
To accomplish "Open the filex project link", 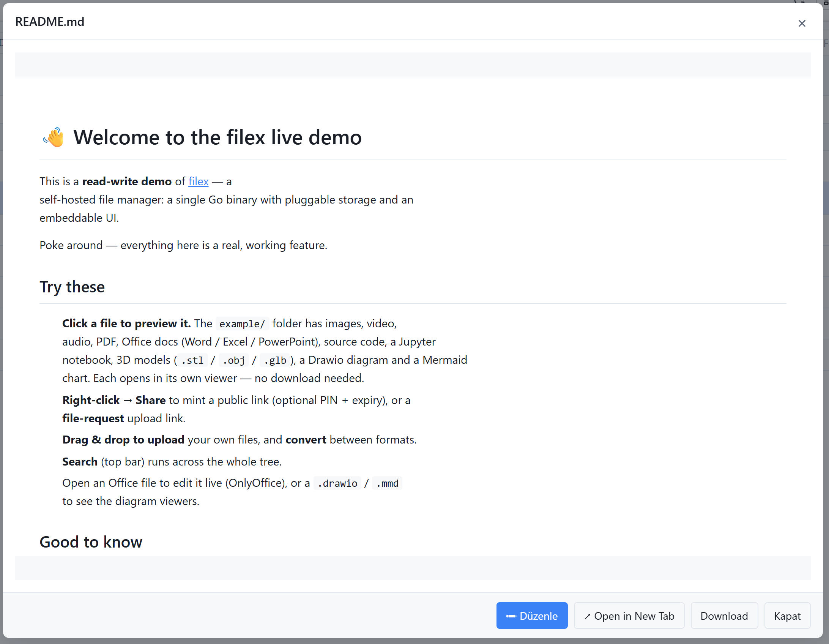I will 199,182.
